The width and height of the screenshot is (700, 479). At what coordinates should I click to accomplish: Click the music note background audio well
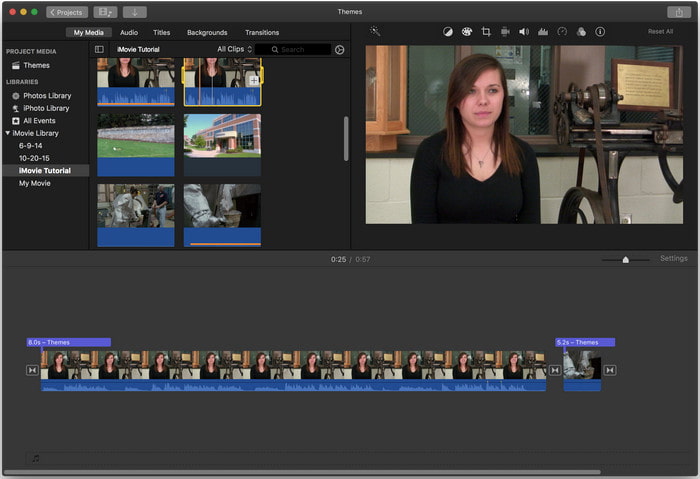[x=36, y=458]
